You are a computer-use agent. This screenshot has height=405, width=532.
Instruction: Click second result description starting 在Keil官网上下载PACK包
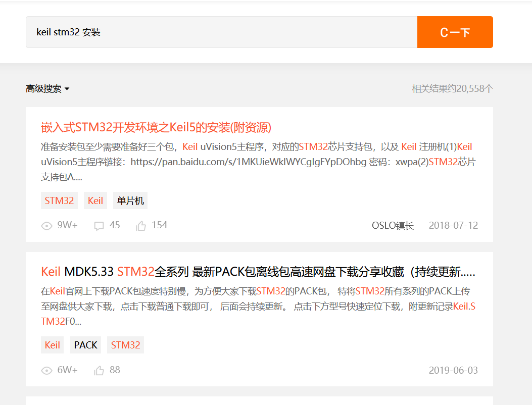258,307
